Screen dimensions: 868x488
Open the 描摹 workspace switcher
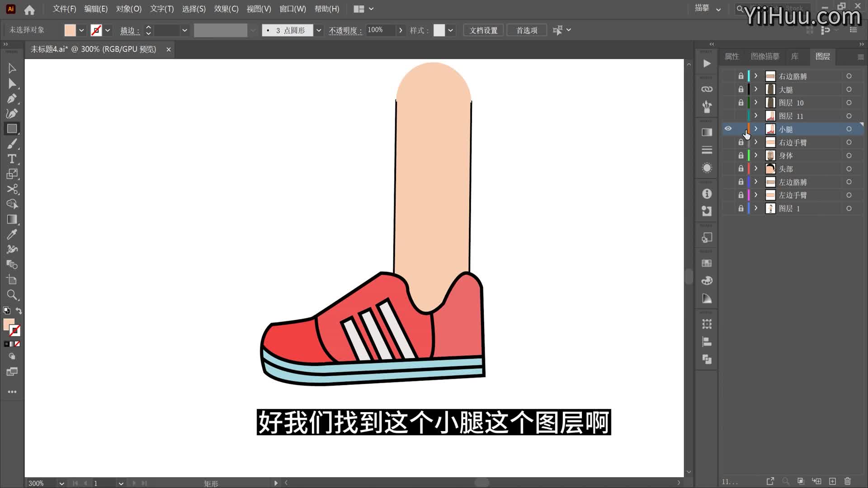[708, 9]
